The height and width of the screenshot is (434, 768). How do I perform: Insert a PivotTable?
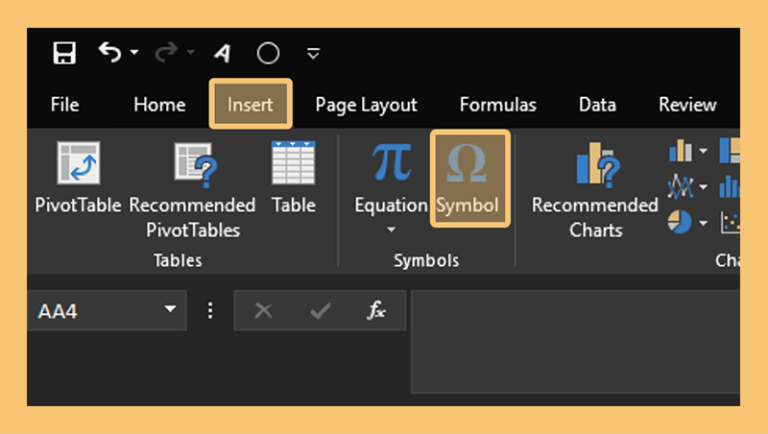(78, 178)
